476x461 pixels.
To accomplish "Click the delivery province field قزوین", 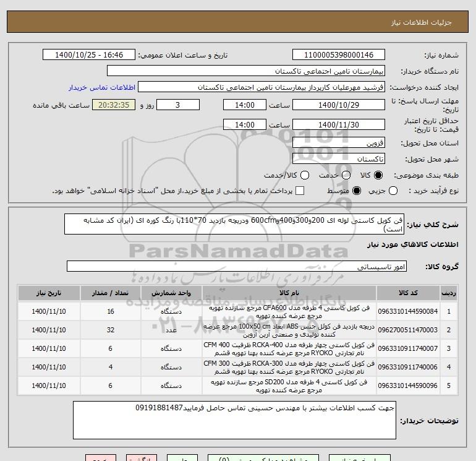I will pos(339,142).
